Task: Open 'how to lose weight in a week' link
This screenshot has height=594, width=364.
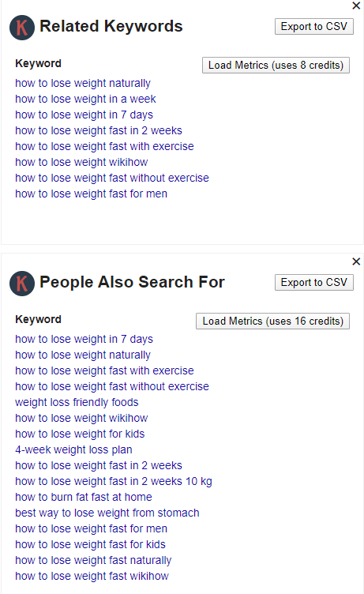Action: click(x=85, y=99)
